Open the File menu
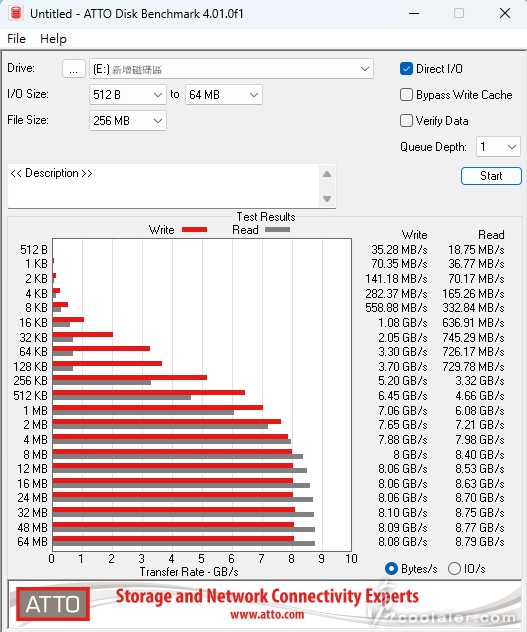 (17, 39)
